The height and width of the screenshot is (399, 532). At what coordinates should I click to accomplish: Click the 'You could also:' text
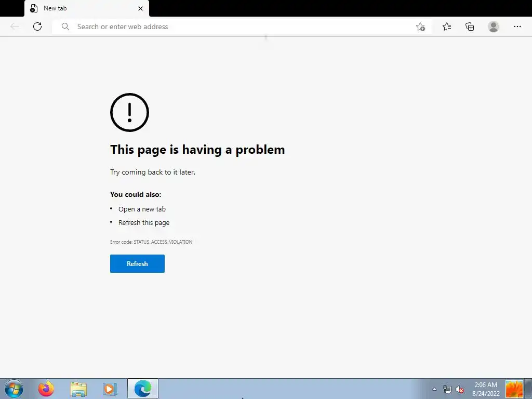click(136, 194)
